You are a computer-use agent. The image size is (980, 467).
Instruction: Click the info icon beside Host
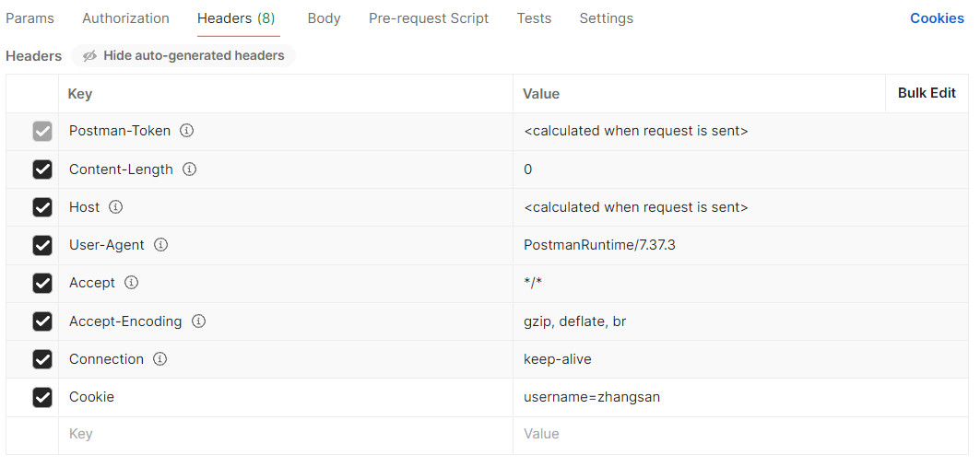tap(115, 207)
